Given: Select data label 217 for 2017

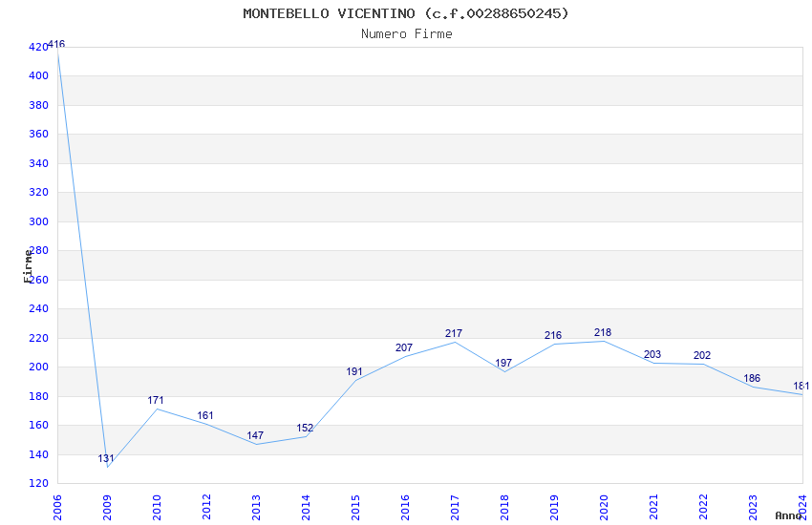Looking at the screenshot, I should 454,334.
